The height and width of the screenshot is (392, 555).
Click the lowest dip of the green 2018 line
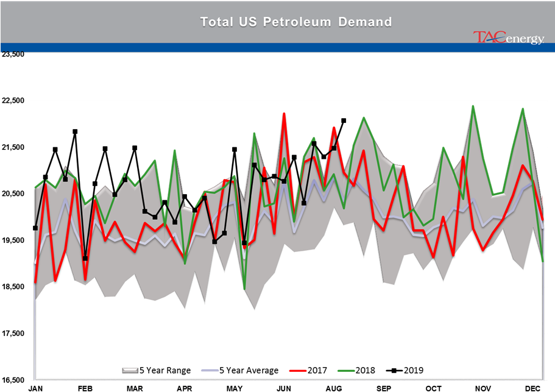(x=244, y=289)
